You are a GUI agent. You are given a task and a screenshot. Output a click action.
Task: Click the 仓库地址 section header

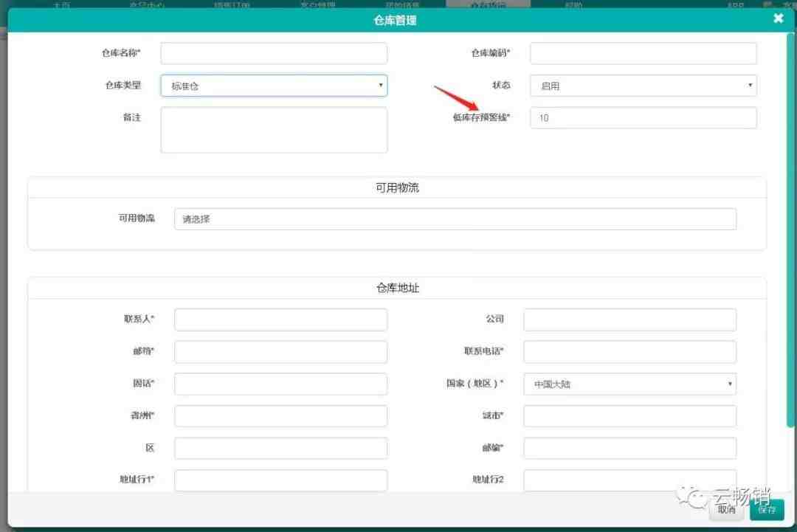(397, 288)
